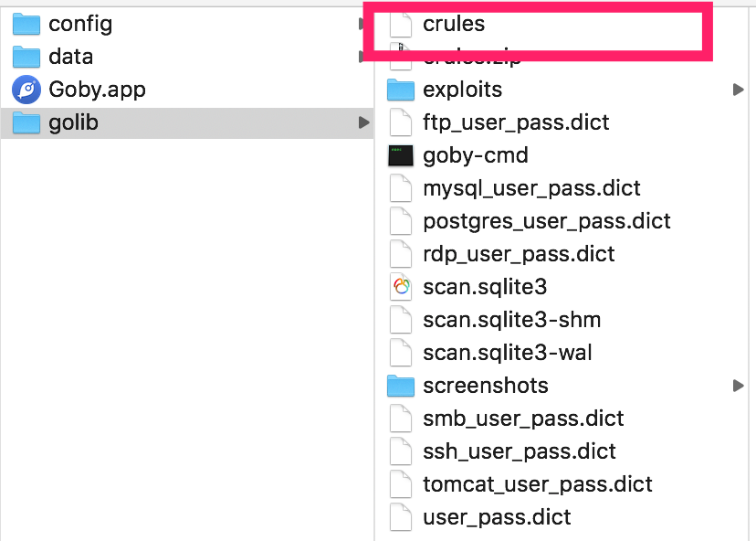Screen dimensions: 756x541
Task: Click the data folder icon
Action: coord(26,57)
